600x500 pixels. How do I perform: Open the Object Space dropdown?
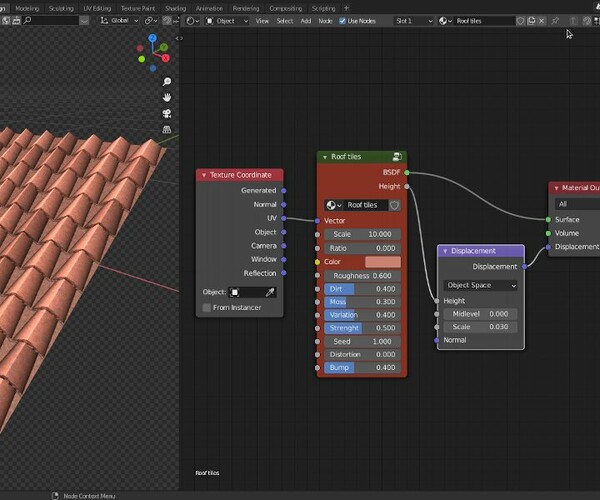click(481, 285)
